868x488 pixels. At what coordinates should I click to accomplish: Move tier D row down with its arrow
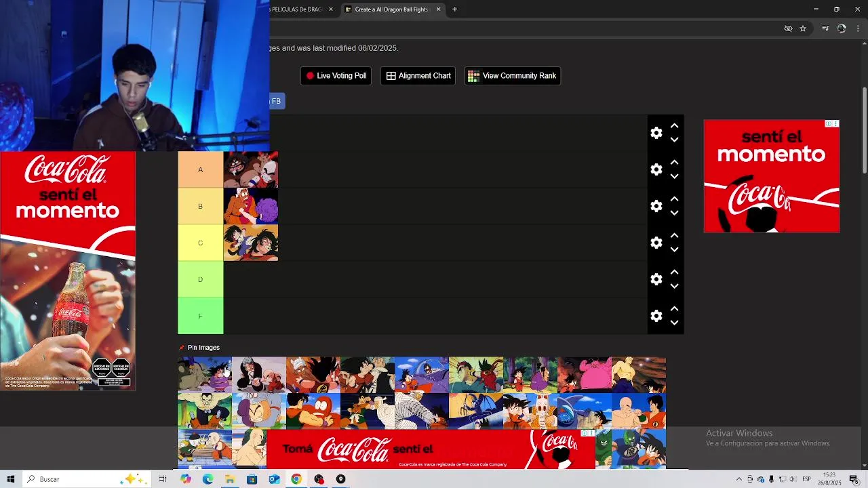pos(674,286)
